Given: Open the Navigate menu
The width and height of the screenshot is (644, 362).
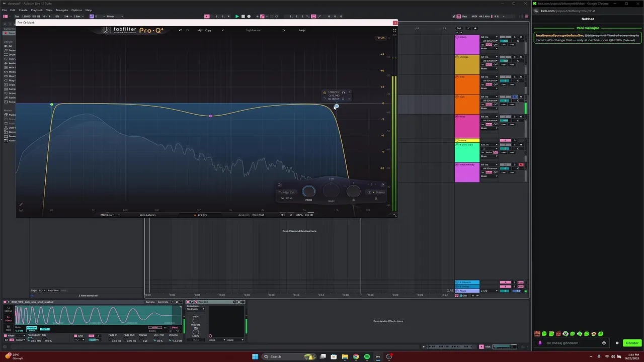Looking at the screenshot, I should click(62, 10).
